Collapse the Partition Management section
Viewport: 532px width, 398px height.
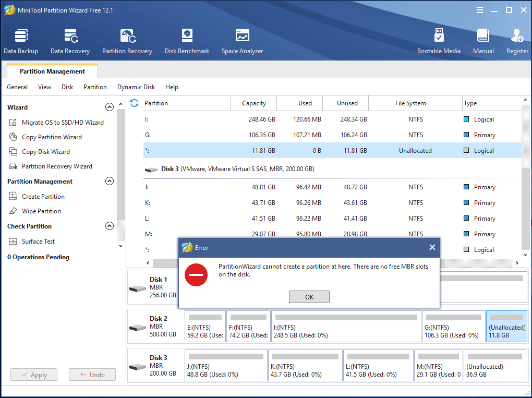point(110,181)
